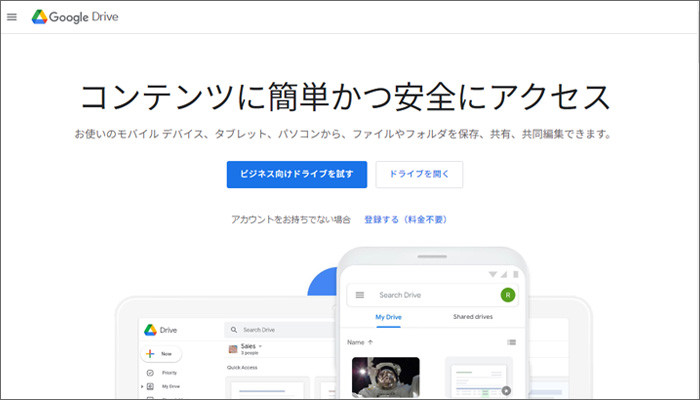Click the Search Drive field in phone

coord(433,295)
